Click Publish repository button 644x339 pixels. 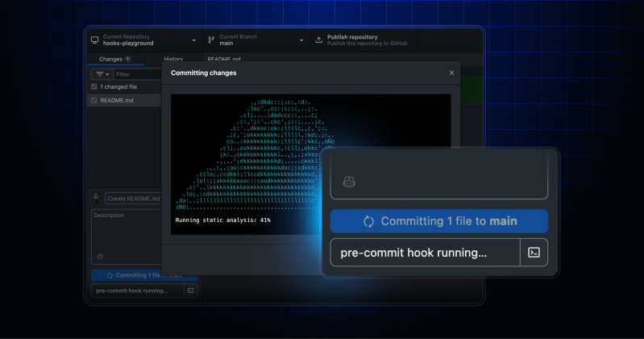point(364,40)
